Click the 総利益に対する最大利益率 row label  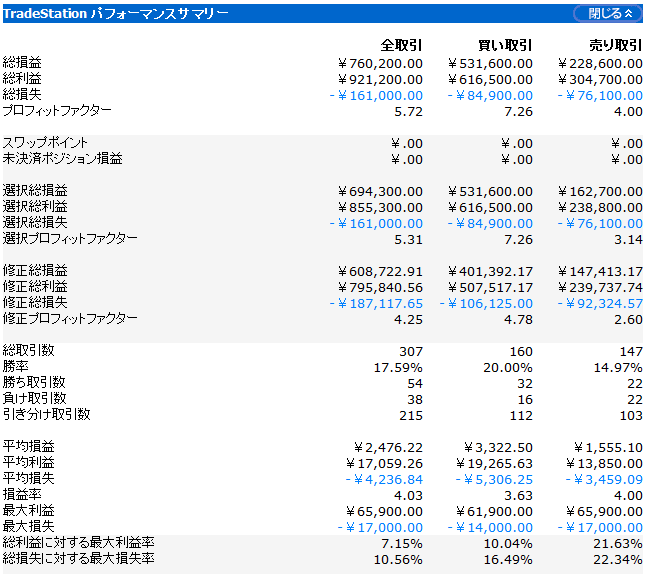79,543
